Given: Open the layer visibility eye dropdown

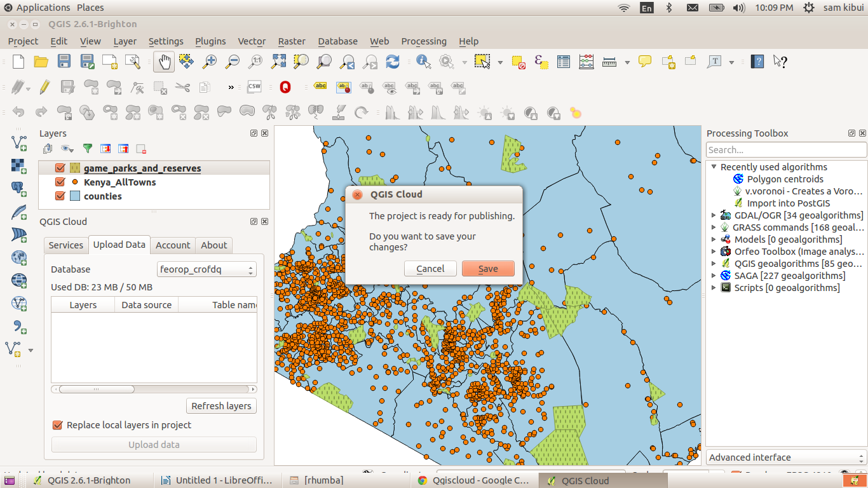Looking at the screenshot, I should coord(67,149).
